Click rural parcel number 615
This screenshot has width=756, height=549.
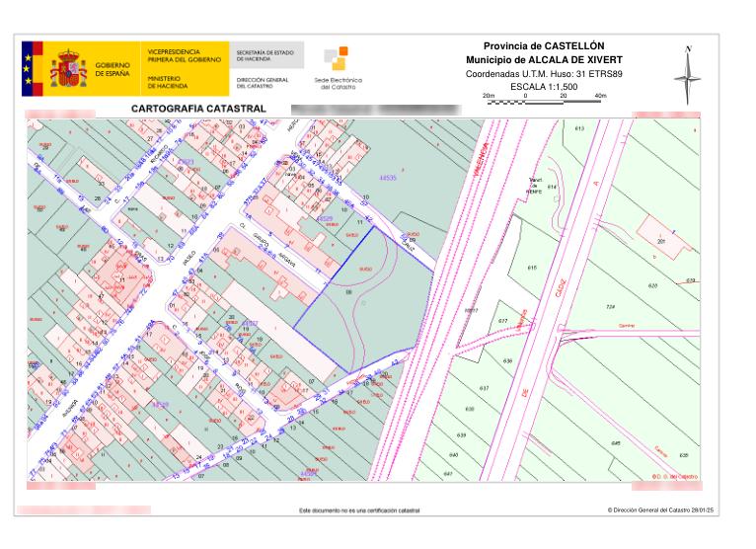[x=532, y=268]
